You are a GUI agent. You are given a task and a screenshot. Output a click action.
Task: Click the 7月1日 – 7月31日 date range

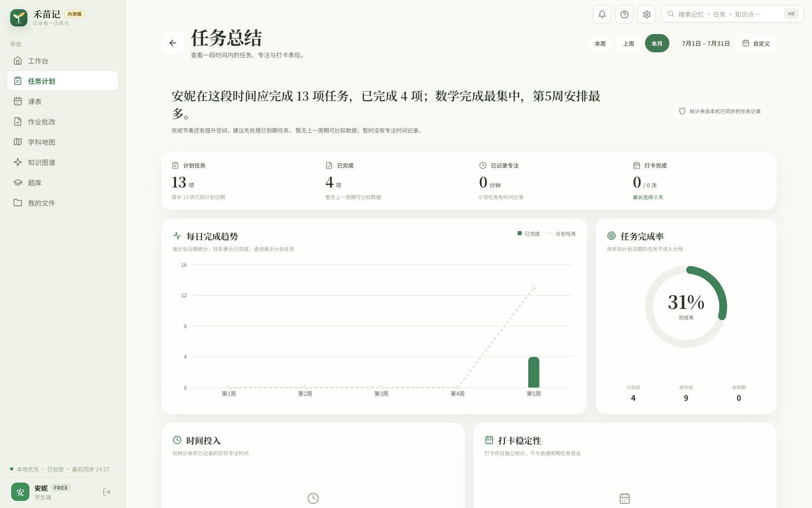[x=706, y=44]
